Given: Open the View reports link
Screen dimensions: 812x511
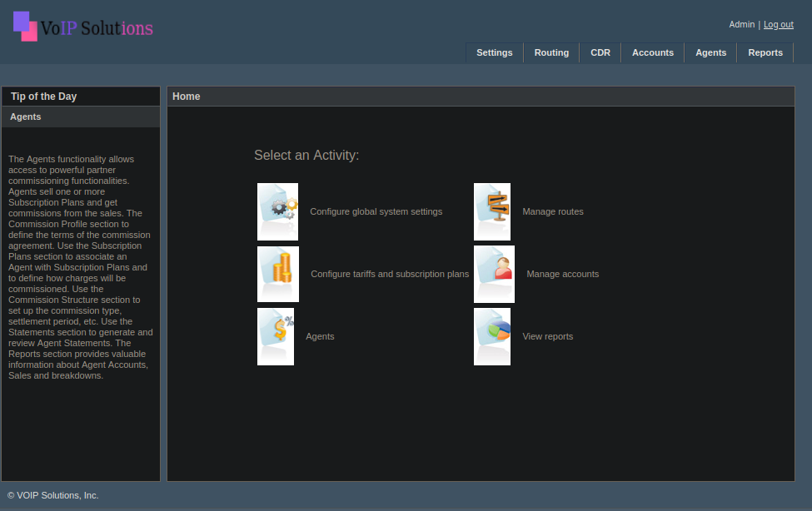Looking at the screenshot, I should 547,336.
